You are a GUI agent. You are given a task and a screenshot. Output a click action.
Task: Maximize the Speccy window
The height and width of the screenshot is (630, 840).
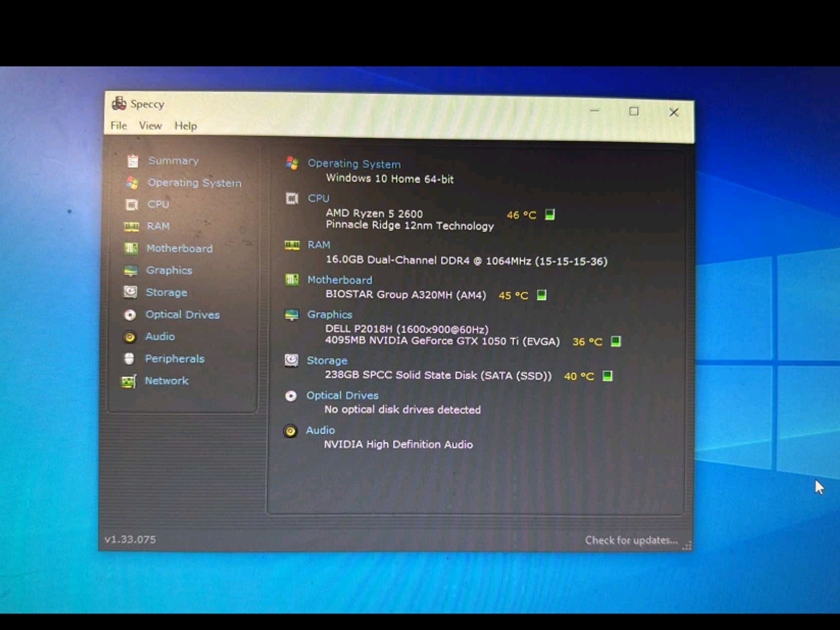coord(634,112)
